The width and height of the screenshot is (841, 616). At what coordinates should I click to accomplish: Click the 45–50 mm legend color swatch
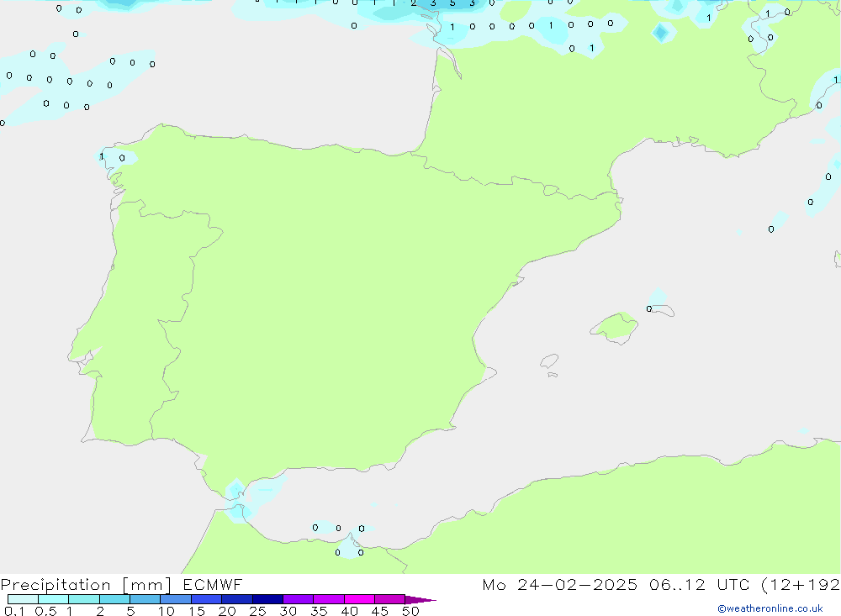coord(389,599)
